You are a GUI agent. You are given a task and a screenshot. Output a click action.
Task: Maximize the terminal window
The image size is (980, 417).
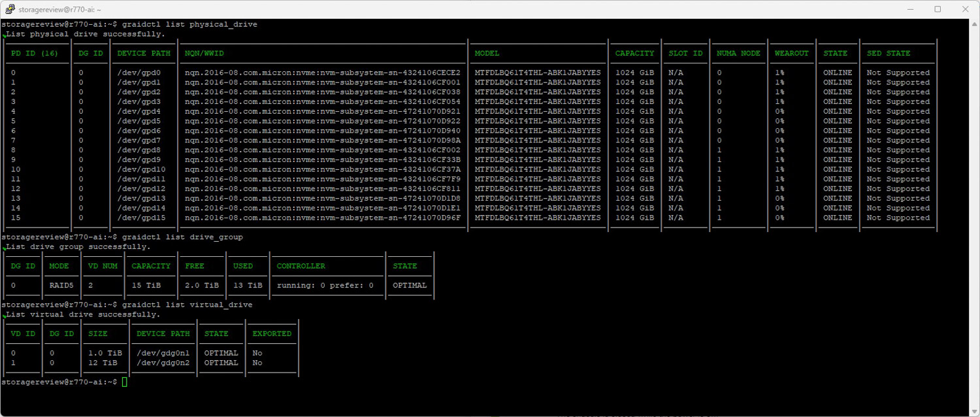pos(938,9)
